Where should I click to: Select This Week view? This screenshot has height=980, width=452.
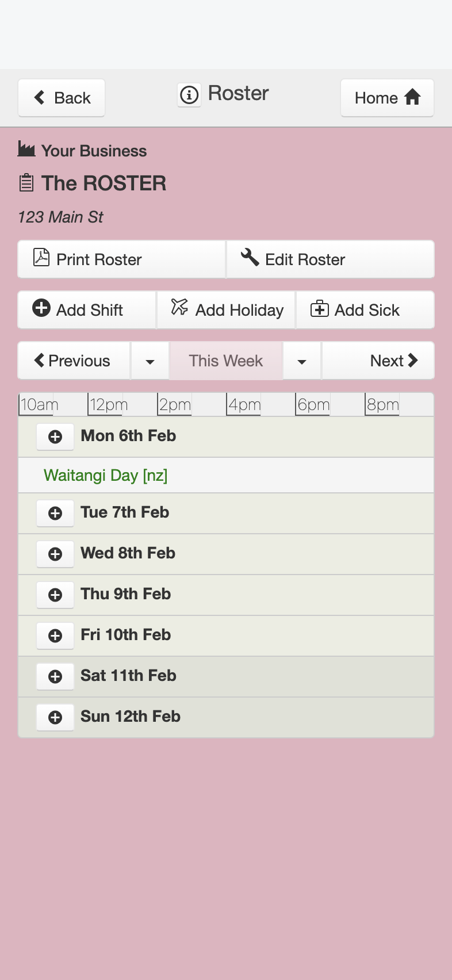point(226,361)
